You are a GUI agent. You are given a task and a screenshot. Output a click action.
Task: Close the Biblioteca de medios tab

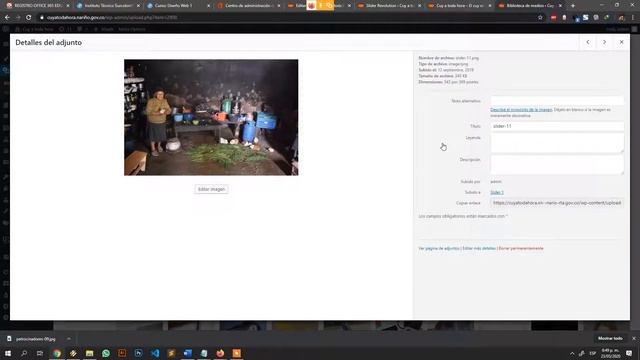(x=560, y=6)
